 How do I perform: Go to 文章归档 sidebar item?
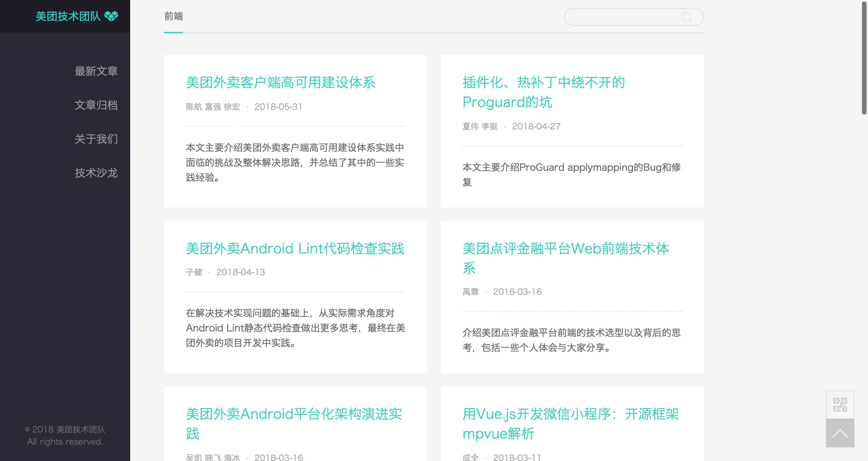click(x=96, y=105)
